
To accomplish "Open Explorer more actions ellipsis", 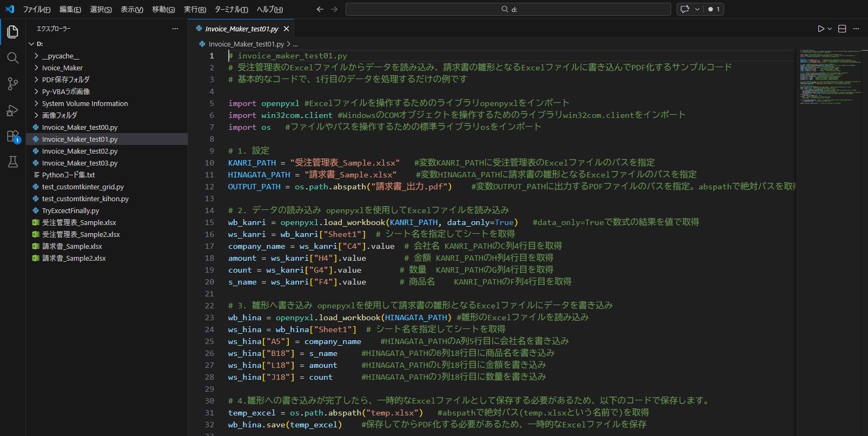I will tap(175, 29).
